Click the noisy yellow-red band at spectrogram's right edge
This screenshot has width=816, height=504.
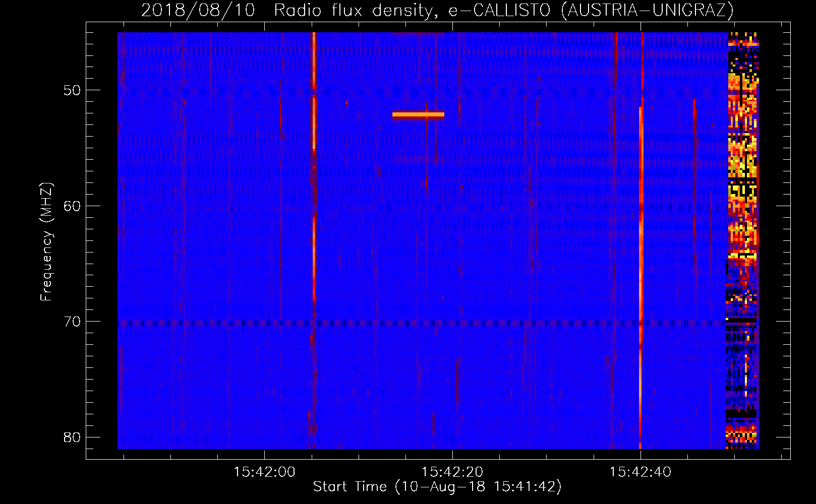(742, 240)
